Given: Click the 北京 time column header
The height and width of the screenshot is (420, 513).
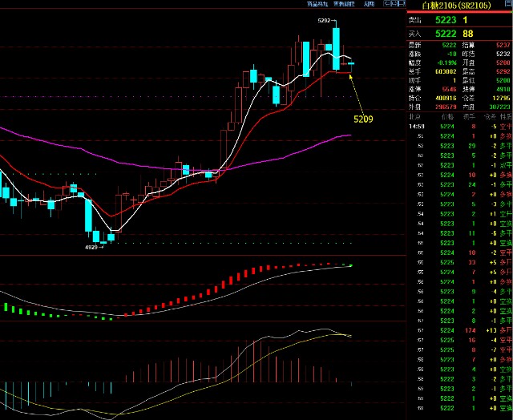Looking at the screenshot, I should pos(416,117).
